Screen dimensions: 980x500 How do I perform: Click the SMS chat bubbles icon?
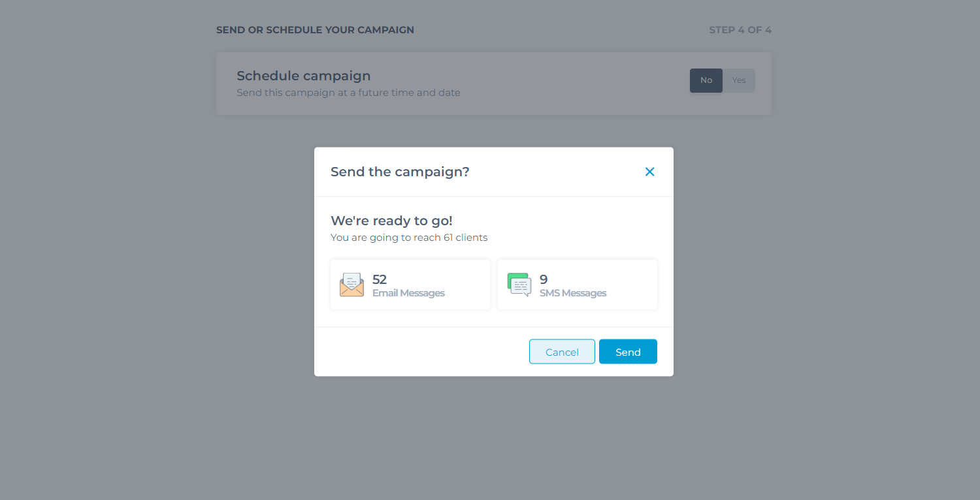click(x=519, y=285)
